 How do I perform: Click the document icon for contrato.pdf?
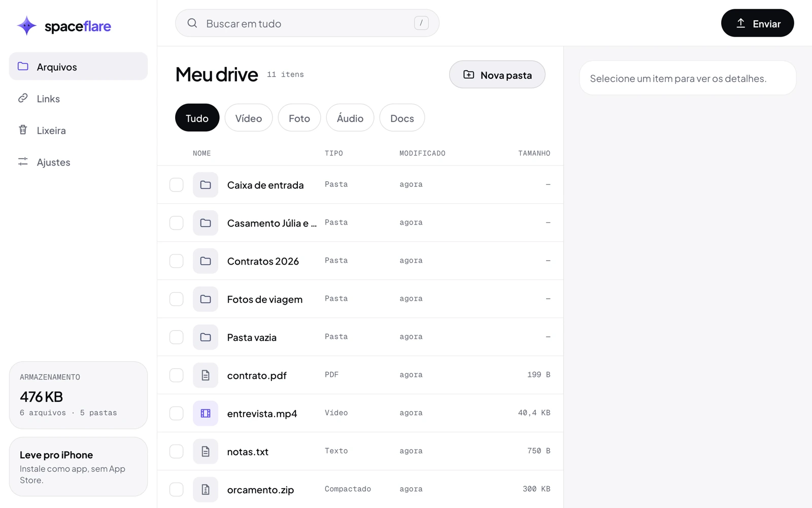206,375
